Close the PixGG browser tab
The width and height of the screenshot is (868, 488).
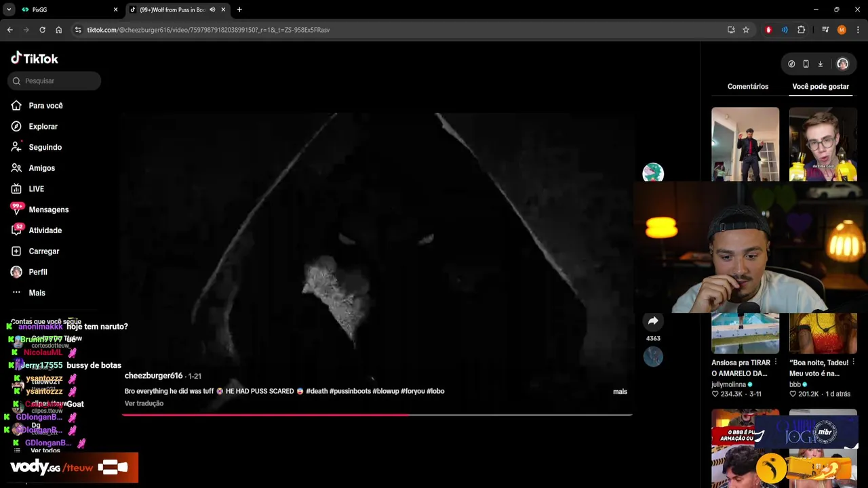(115, 9)
